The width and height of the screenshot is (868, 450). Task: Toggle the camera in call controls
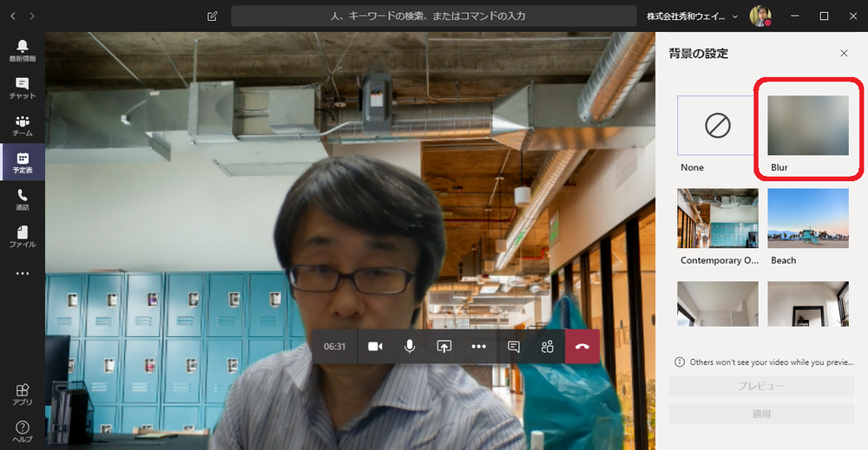tap(375, 347)
